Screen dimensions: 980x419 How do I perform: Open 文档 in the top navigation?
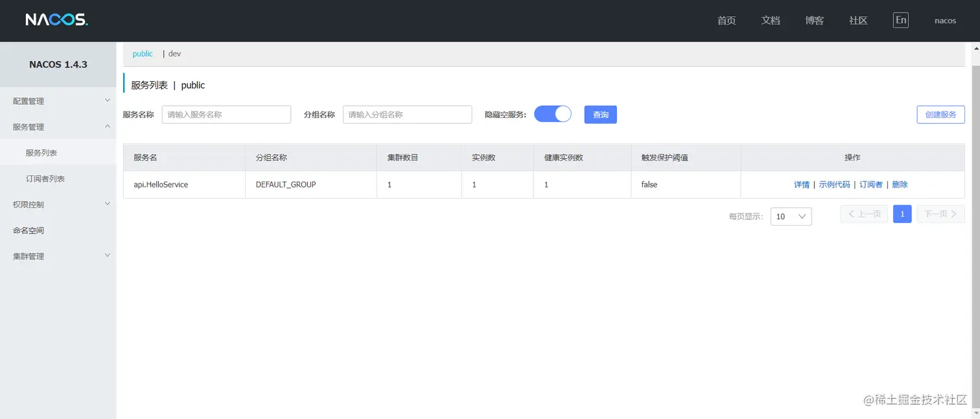click(x=770, y=20)
